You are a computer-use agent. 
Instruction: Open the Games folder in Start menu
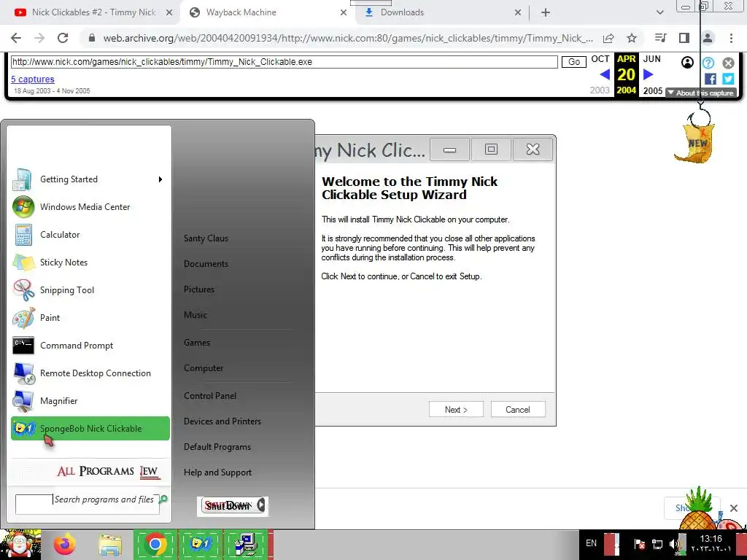(x=197, y=343)
